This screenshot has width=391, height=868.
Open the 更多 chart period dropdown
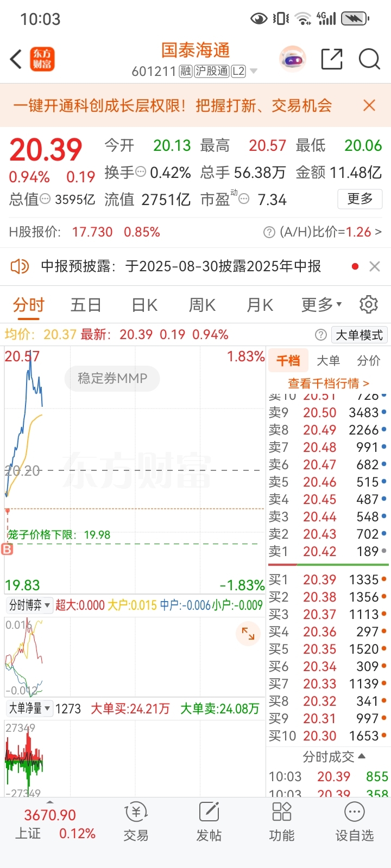tap(321, 304)
